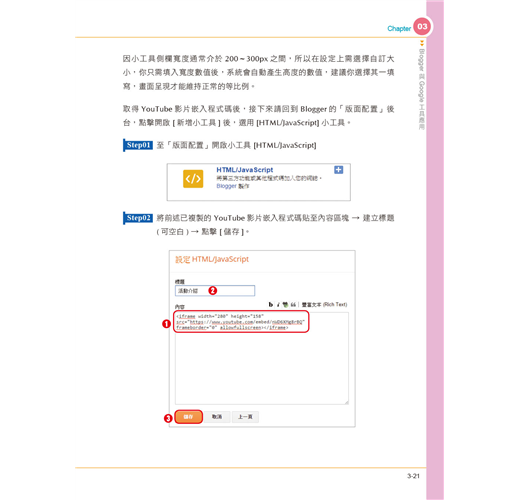
Task: Click the Blogger link under the gadget description
Action: (226, 186)
